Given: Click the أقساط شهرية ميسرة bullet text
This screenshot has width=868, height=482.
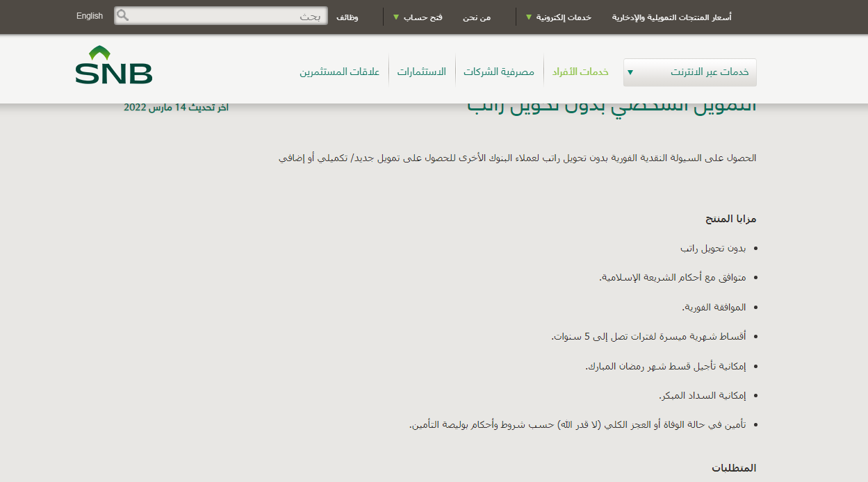Looking at the screenshot, I should click(648, 337).
